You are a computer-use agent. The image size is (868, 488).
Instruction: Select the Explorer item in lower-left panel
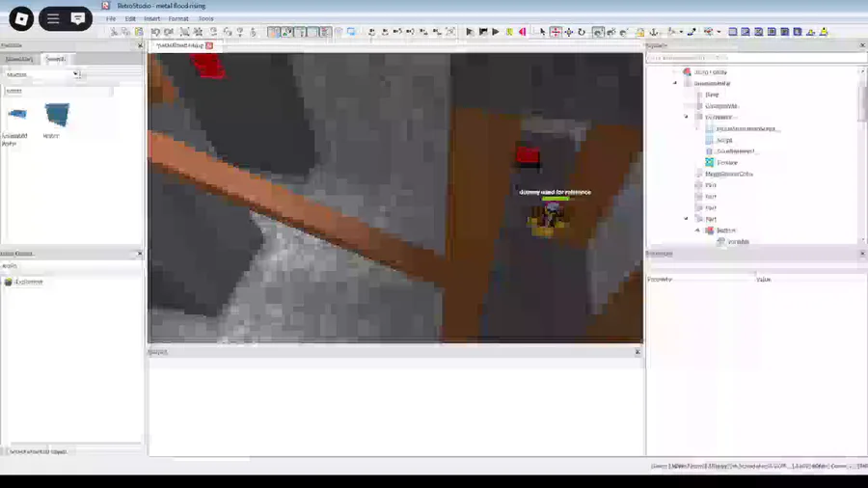23,282
